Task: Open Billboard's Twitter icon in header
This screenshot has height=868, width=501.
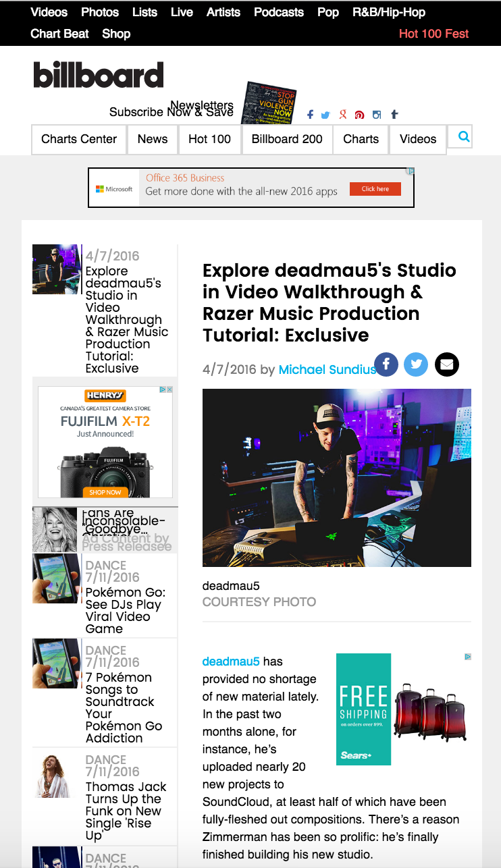Action: point(325,115)
